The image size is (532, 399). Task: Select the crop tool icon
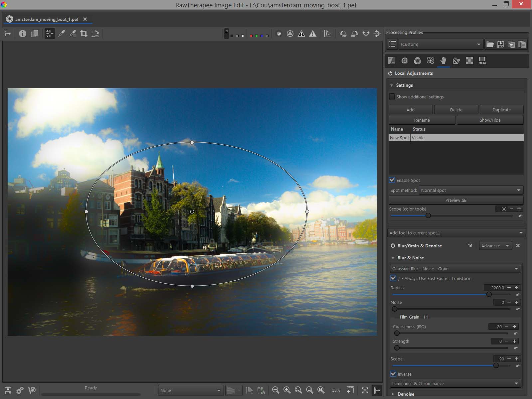(x=84, y=34)
